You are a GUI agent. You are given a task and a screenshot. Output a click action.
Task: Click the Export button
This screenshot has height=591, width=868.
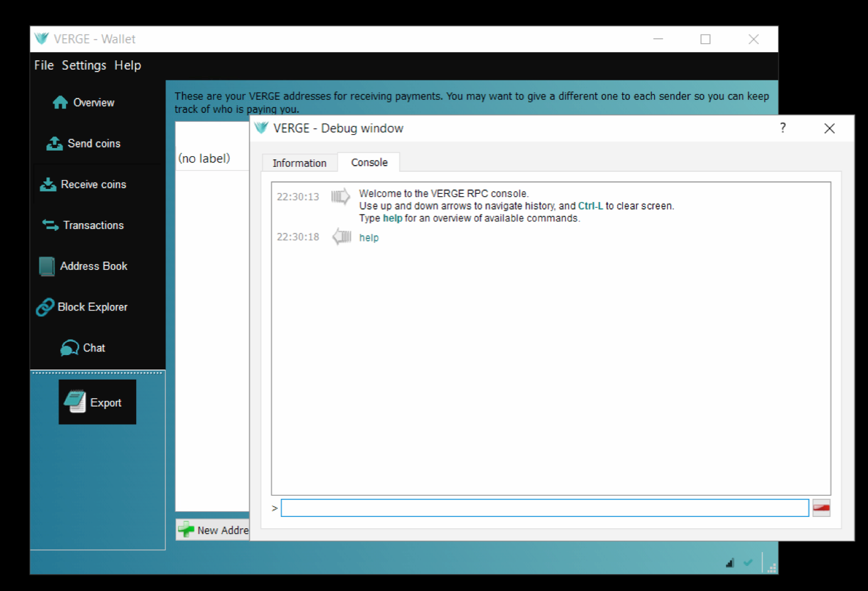click(97, 402)
